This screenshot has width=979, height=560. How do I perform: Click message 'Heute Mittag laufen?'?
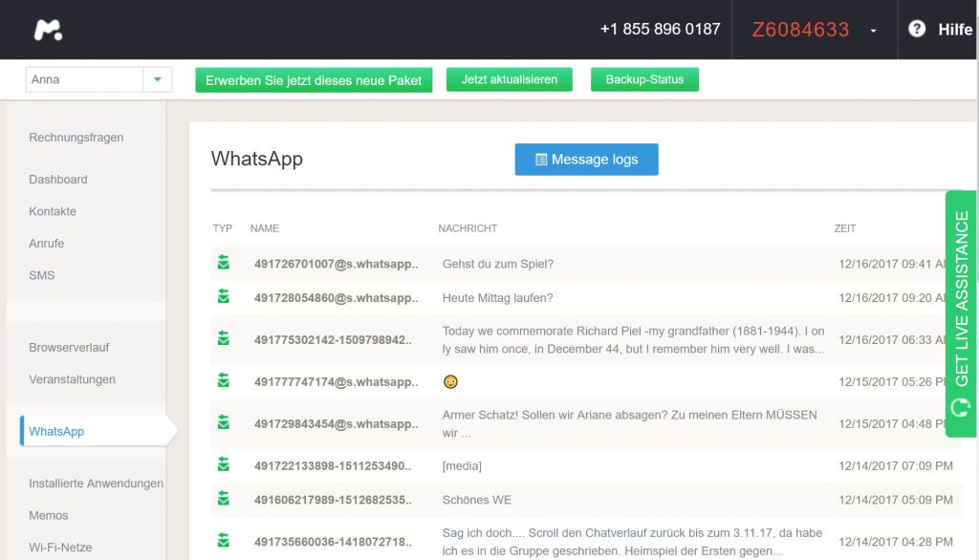tap(497, 298)
